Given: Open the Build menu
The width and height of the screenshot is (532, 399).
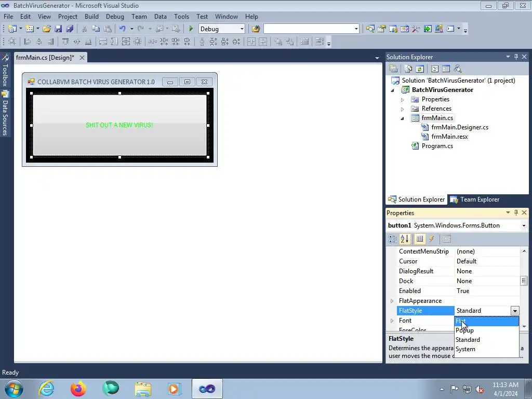Looking at the screenshot, I should point(91,16).
